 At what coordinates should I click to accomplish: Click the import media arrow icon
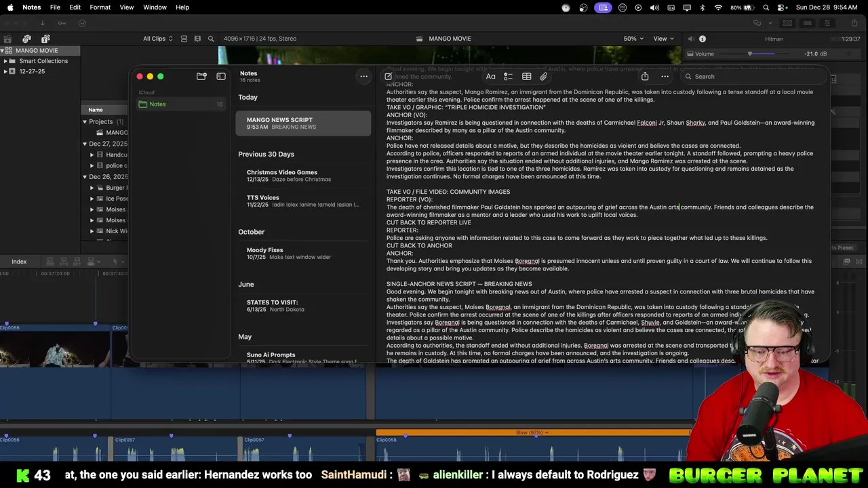(x=42, y=23)
